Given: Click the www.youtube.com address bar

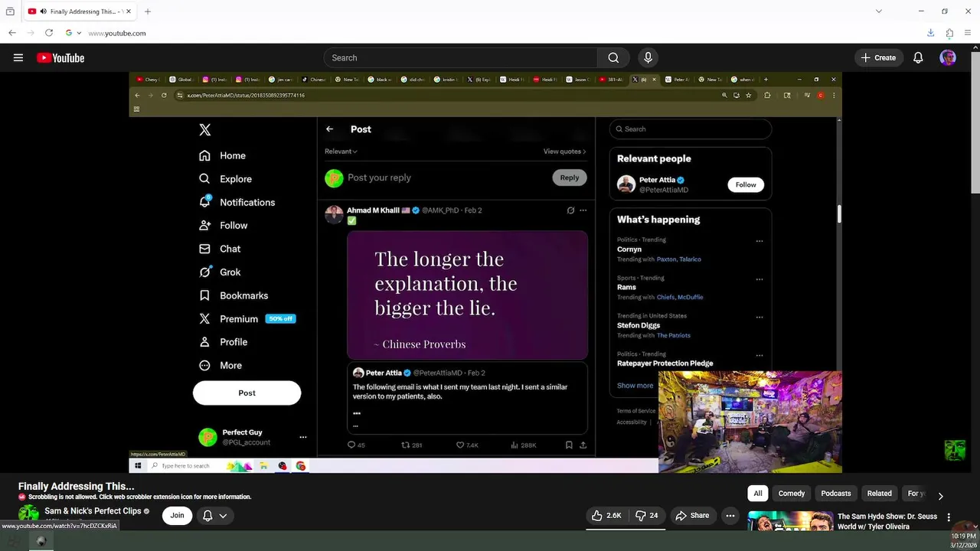Looking at the screenshot, I should click(x=116, y=33).
